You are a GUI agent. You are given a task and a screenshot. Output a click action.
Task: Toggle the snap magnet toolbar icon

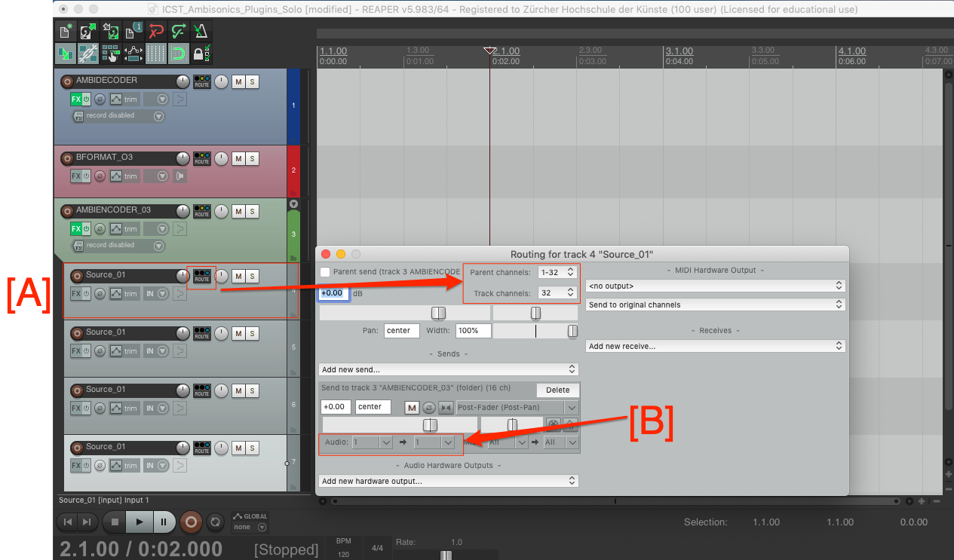(x=179, y=54)
